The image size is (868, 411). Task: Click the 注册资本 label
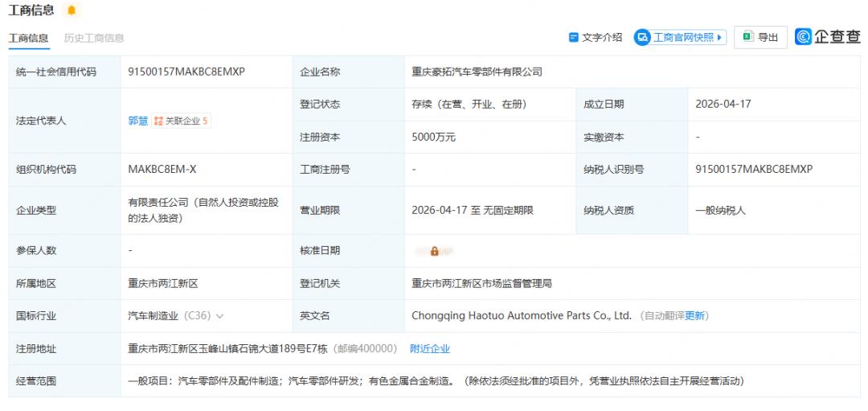point(320,137)
